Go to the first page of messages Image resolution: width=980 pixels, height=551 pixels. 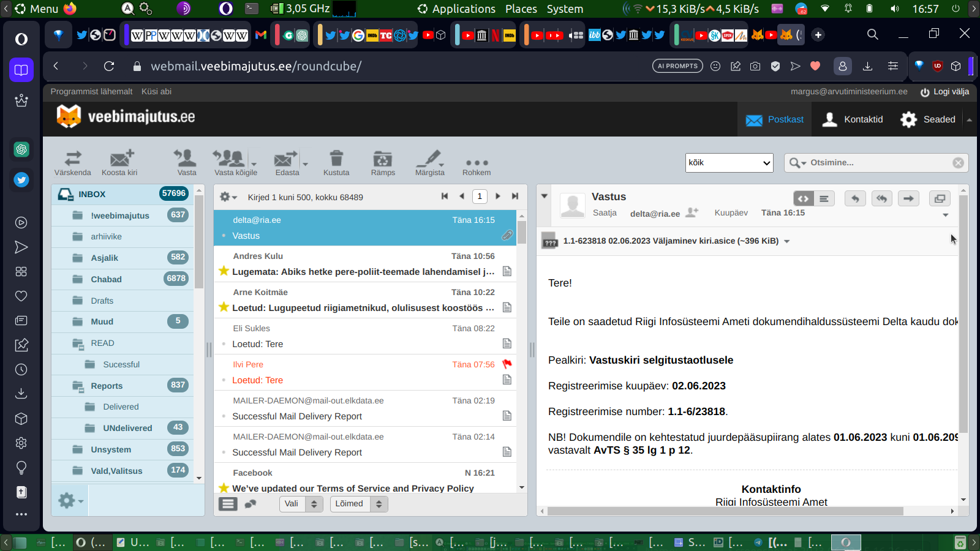click(445, 196)
